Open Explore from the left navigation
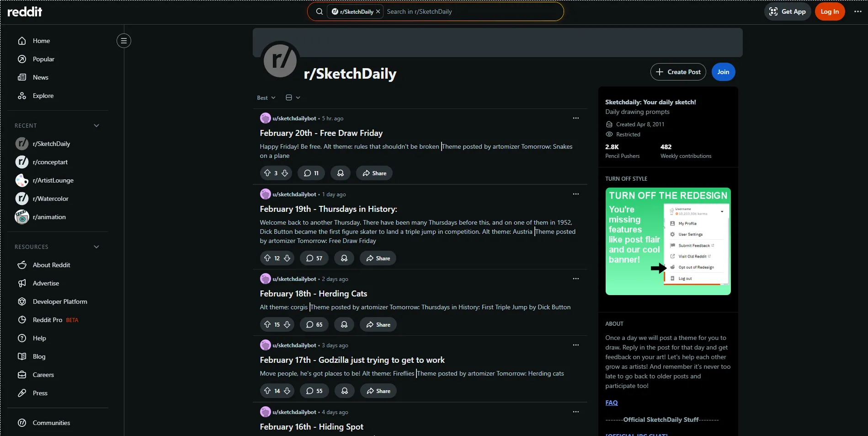 pos(43,96)
